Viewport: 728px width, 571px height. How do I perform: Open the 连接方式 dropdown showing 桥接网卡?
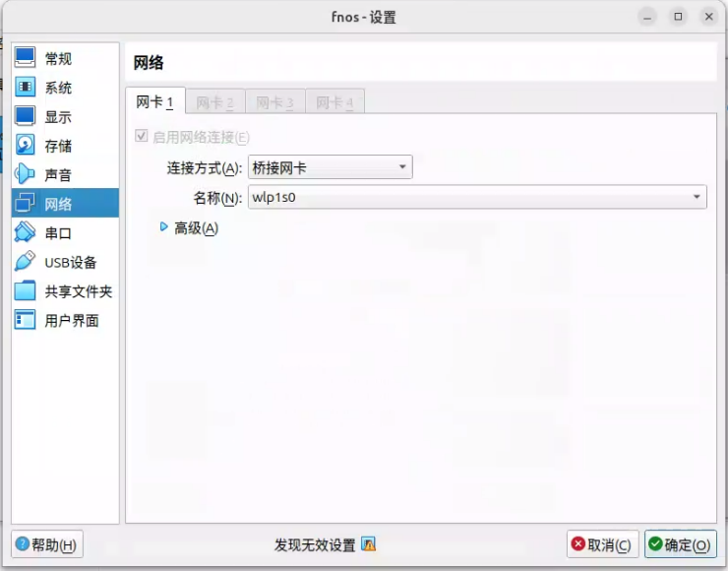[331, 167]
